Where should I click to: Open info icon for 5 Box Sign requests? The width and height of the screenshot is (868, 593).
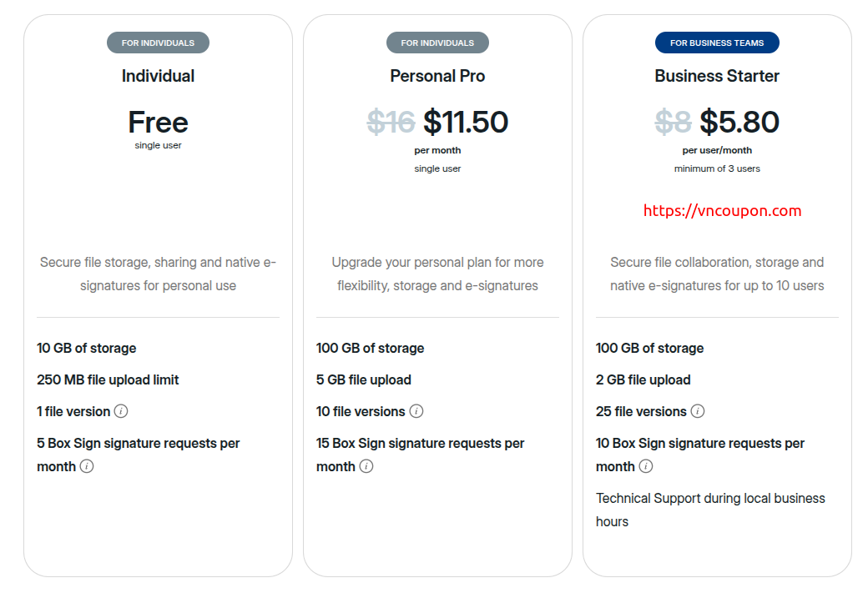[87, 466]
